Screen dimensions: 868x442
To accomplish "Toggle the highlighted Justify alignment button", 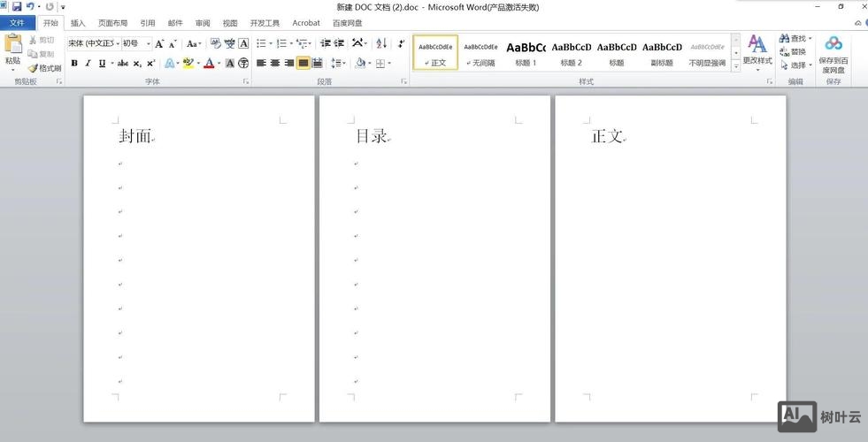I will coord(303,63).
